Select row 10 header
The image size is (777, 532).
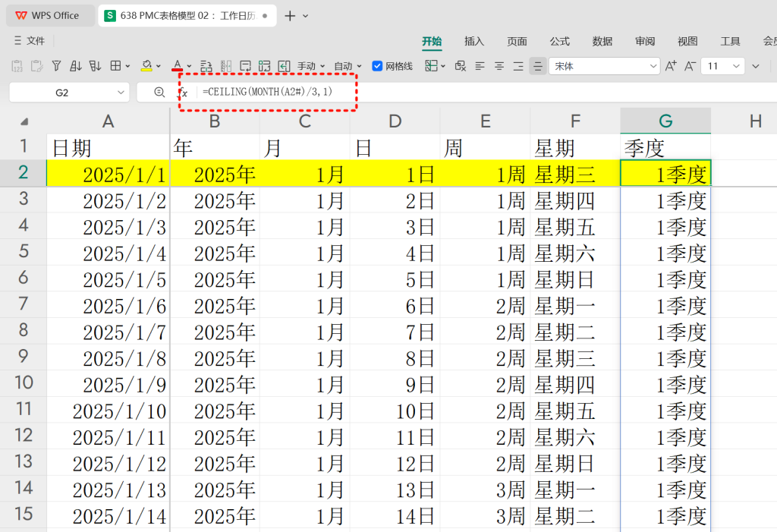point(23,382)
